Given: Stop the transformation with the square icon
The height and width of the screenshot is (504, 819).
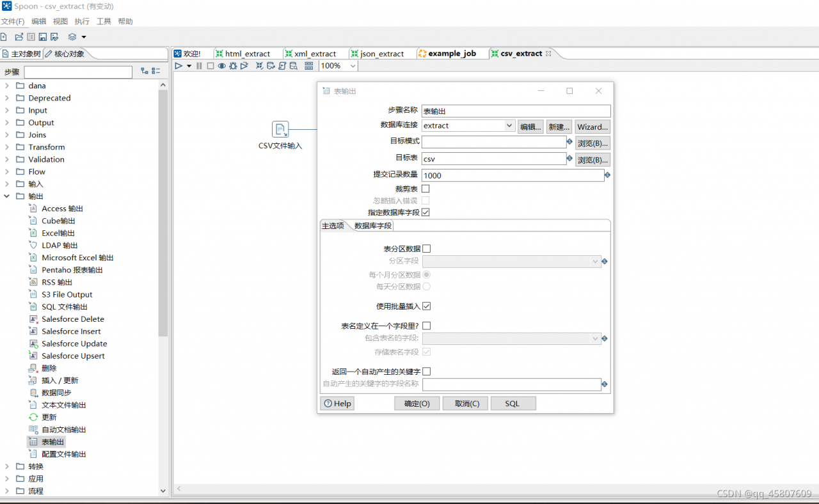Looking at the screenshot, I should (210, 66).
